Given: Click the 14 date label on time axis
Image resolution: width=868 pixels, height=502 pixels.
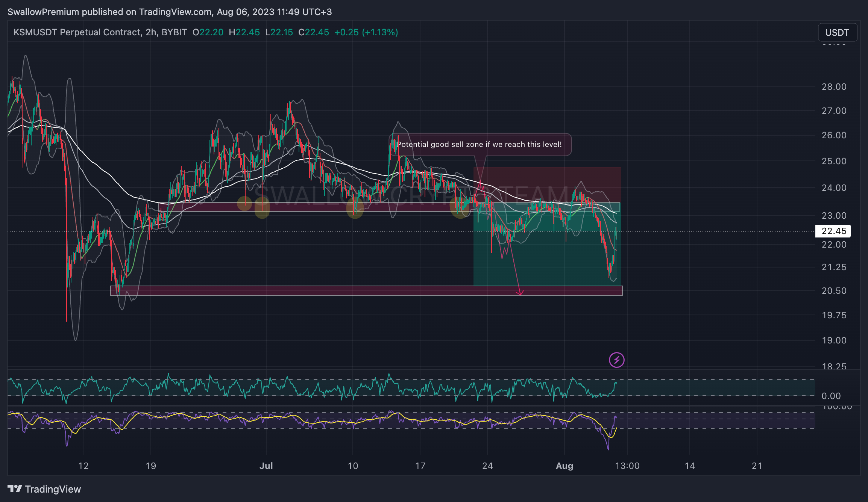Looking at the screenshot, I should (690, 466).
